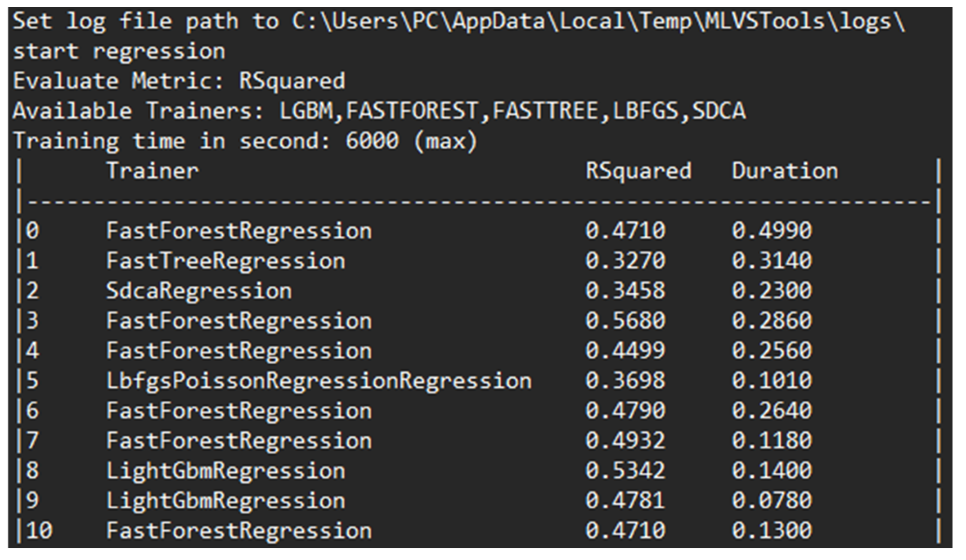Click LGBM in the Available Trainers list
The width and height of the screenshot is (966, 560).
point(306,111)
